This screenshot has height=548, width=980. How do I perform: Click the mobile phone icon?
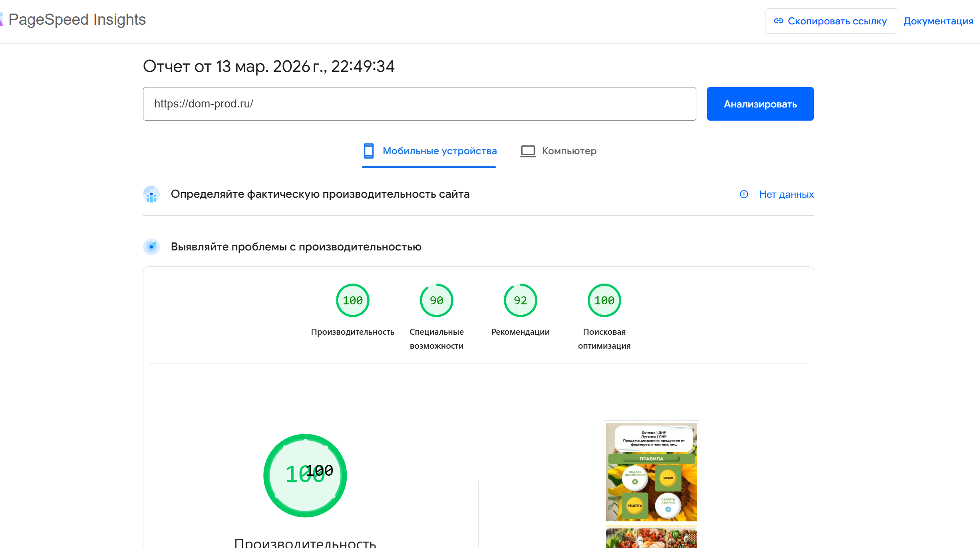[x=368, y=151]
